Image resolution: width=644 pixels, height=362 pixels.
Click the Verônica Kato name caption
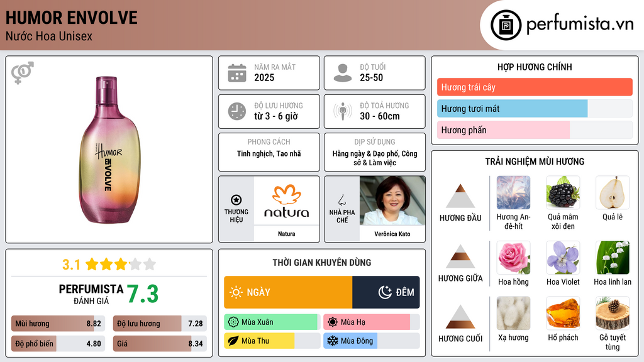click(392, 234)
